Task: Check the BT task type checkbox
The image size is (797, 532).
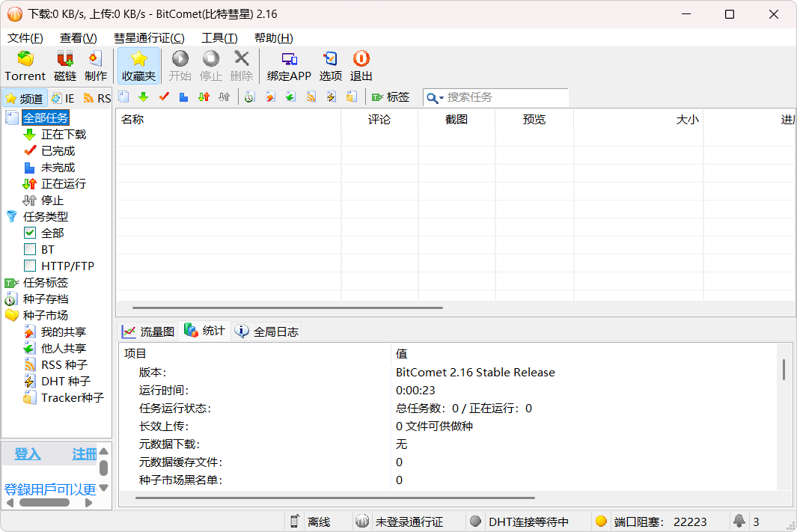Action: coord(30,249)
